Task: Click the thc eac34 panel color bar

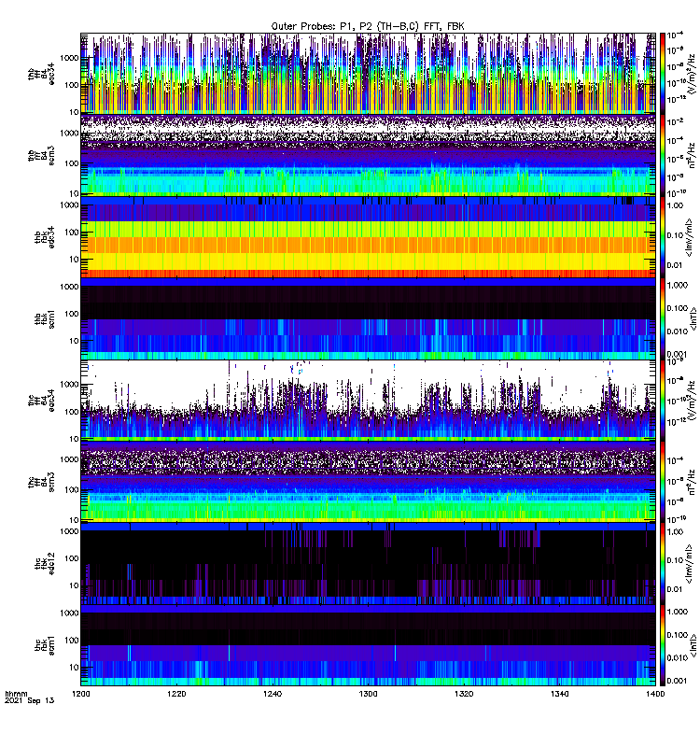Action: pos(663,401)
